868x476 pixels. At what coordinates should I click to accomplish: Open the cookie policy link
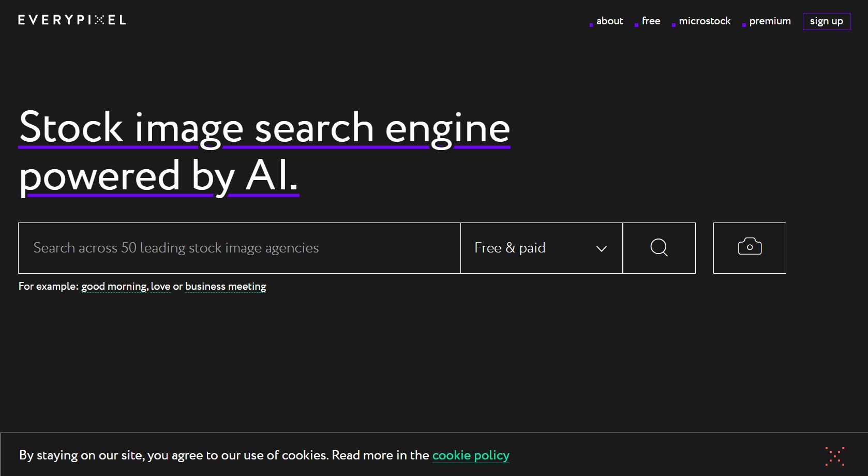tap(470, 455)
